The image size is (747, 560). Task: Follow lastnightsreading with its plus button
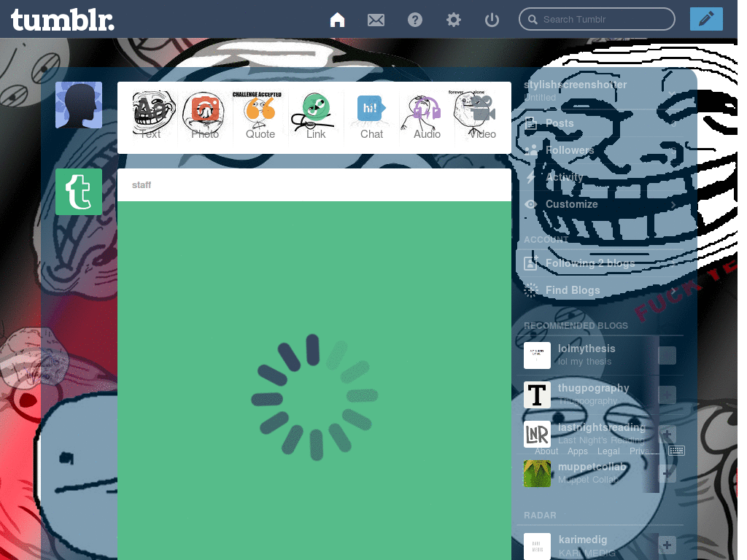coord(667,435)
